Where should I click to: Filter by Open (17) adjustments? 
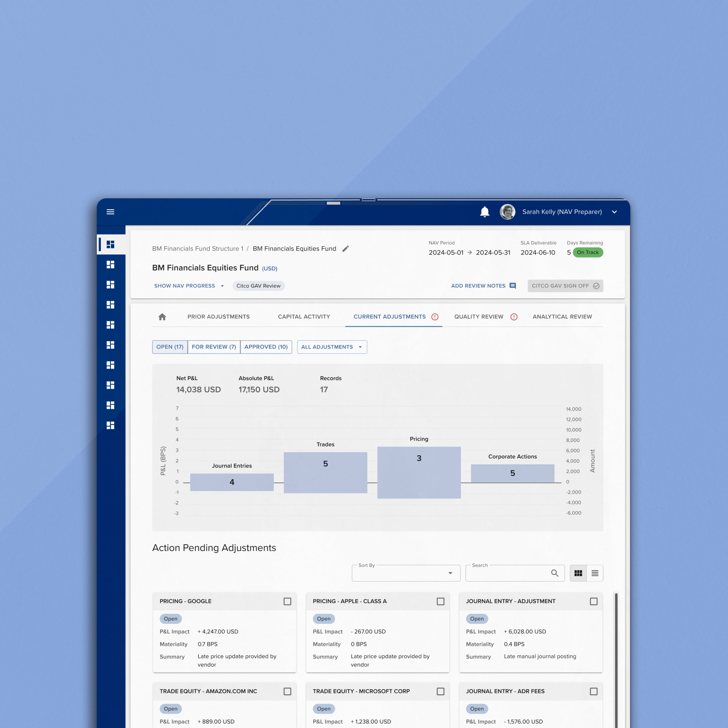pos(170,347)
